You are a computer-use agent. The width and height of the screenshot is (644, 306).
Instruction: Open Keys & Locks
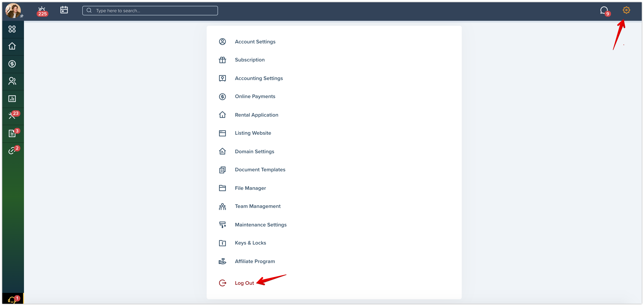pos(250,243)
